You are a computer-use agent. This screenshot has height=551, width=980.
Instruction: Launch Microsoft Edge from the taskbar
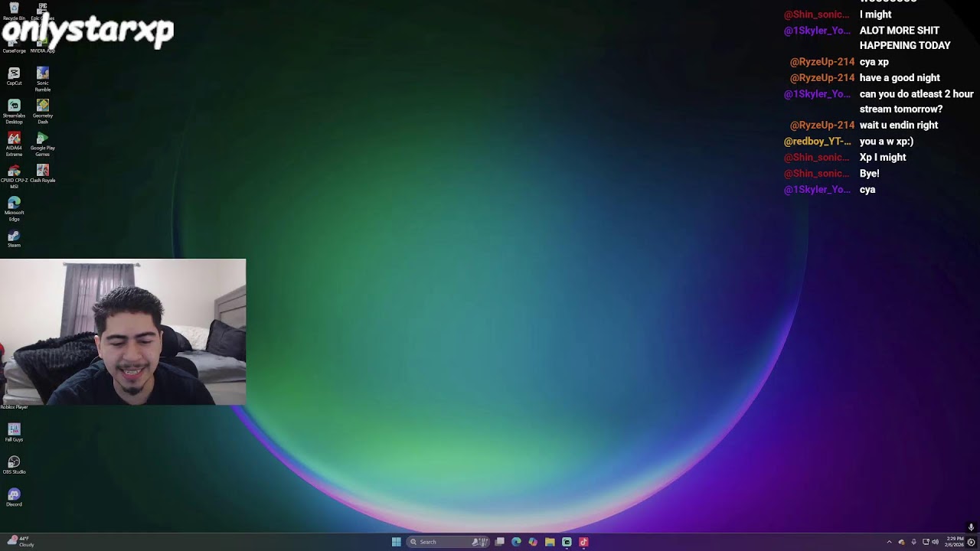tap(516, 542)
